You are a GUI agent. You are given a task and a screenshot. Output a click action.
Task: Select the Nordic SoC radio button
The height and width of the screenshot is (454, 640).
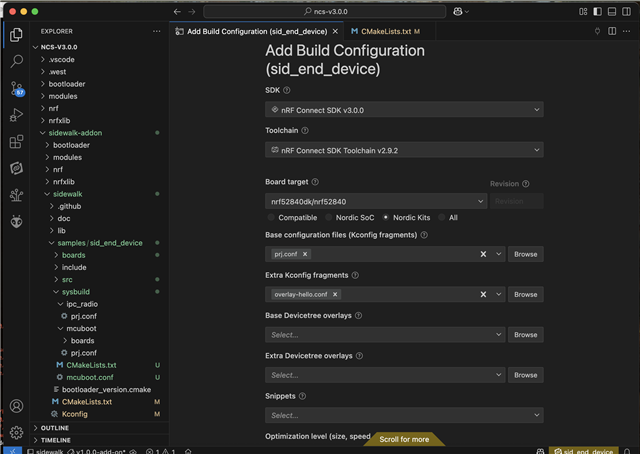coord(329,217)
